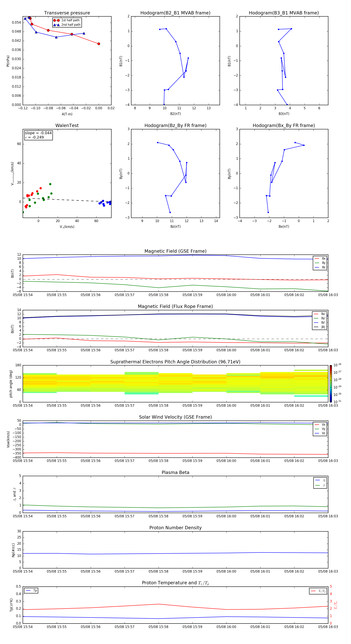Click the "Proton Temperature and Te/Tp" title
This screenshot has height=644, width=351.
pos(175,583)
